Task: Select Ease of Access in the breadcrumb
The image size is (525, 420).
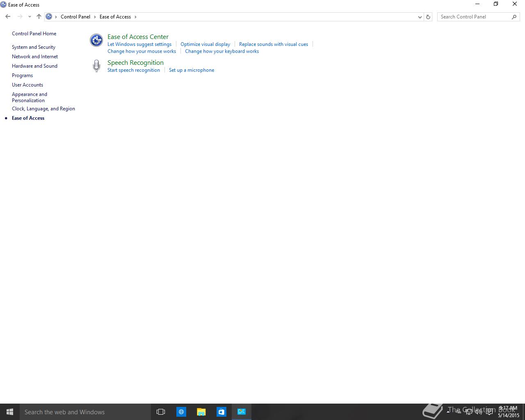Action: [x=115, y=17]
